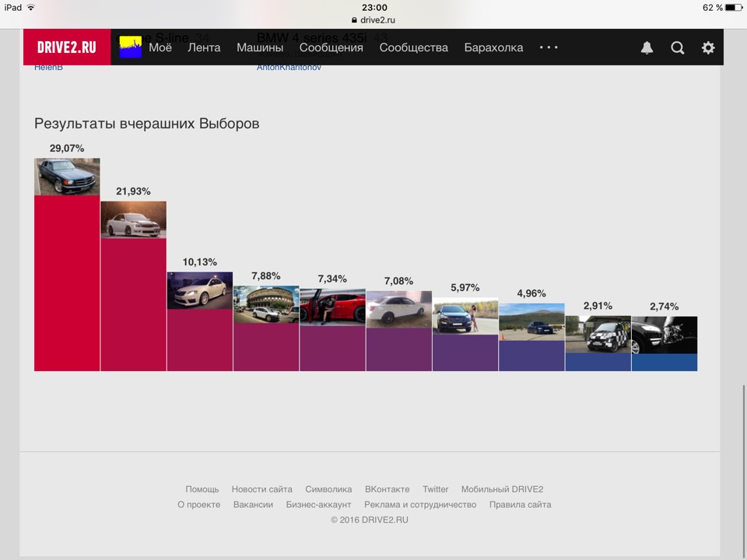Open the 5,97% car photo
The height and width of the screenshot is (560, 747).
[x=465, y=317]
